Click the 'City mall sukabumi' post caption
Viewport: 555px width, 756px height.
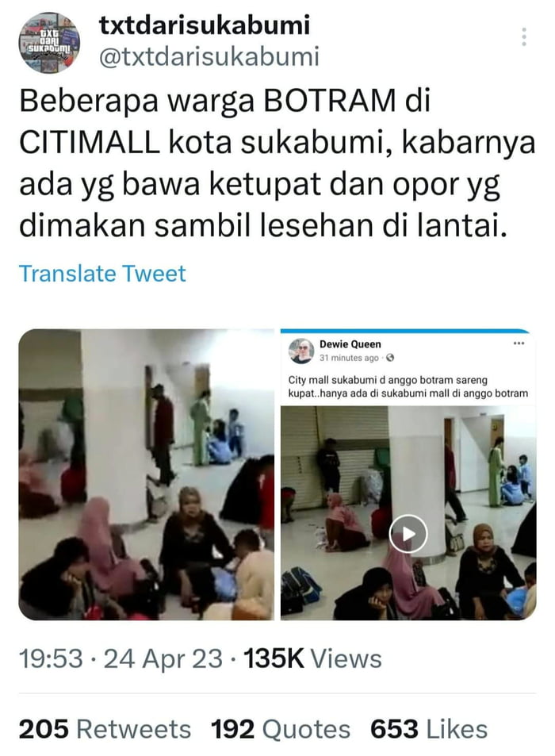pyautogui.click(x=408, y=386)
